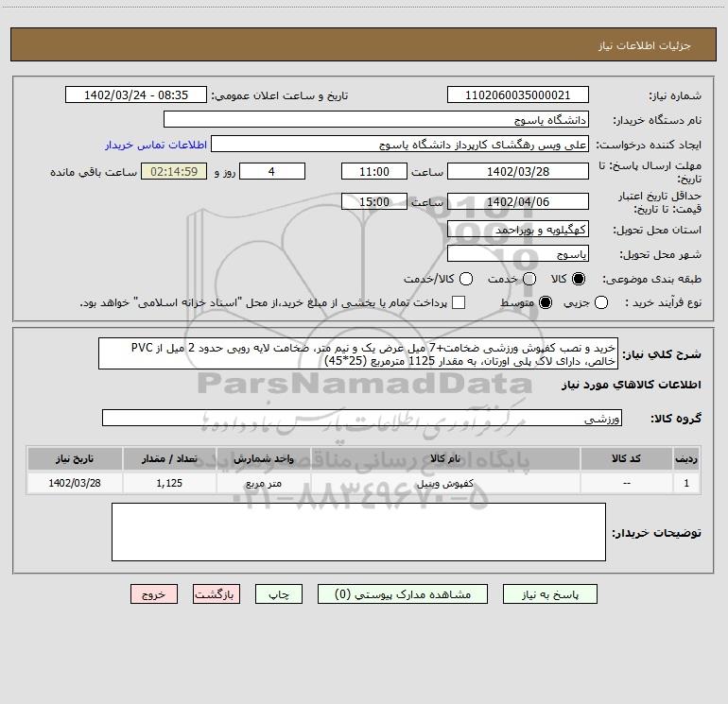Click the اطلاعات کالاهای مورد نیاز heading

point(632,385)
